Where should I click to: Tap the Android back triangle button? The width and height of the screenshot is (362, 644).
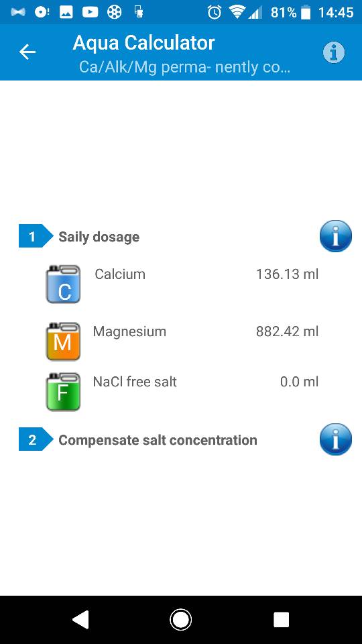coord(80,619)
